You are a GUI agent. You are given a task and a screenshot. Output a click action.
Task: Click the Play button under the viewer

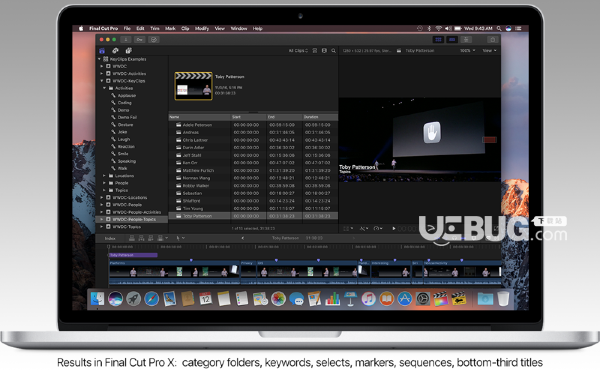pos(394,228)
